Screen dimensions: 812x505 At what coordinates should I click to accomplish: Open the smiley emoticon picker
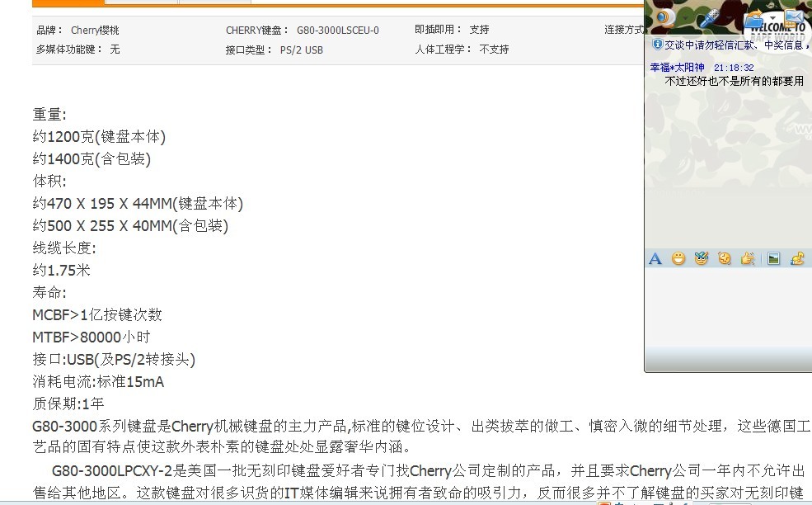[x=678, y=258]
